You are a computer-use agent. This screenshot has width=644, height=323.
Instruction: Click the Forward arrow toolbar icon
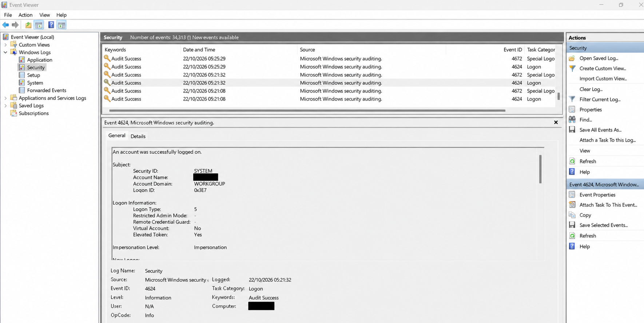15,25
